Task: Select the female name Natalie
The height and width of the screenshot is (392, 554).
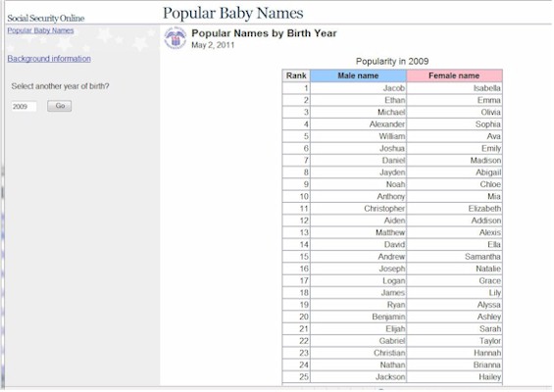Action: (x=488, y=269)
